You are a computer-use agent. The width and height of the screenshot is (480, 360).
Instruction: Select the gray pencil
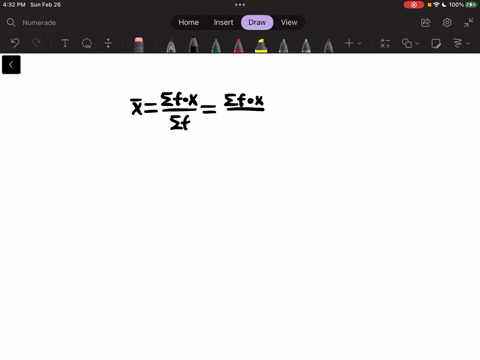coord(329,46)
